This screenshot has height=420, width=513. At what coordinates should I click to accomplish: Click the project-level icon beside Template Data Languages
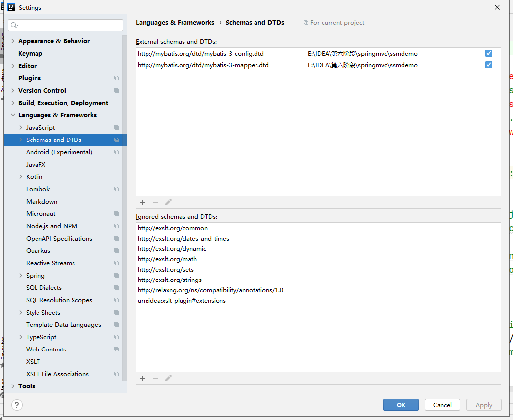tap(116, 325)
